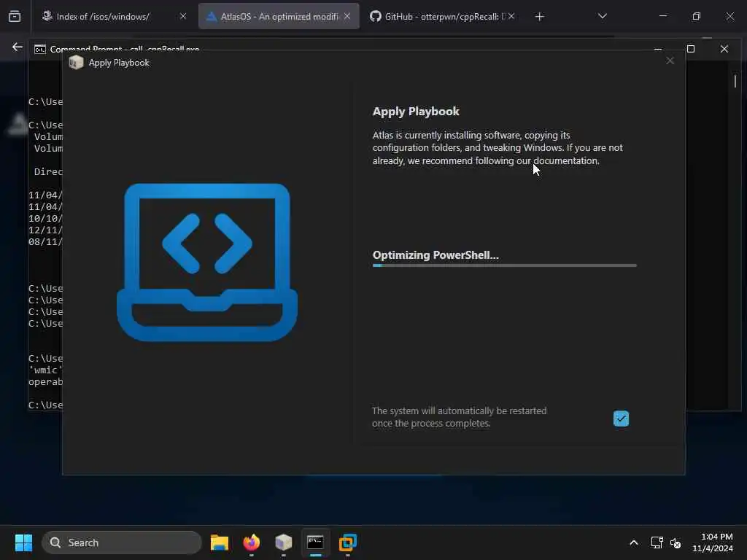Open Command Prompt from the taskbar
The width and height of the screenshot is (747, 560).
pyautogui.click(x=315, y=542)
